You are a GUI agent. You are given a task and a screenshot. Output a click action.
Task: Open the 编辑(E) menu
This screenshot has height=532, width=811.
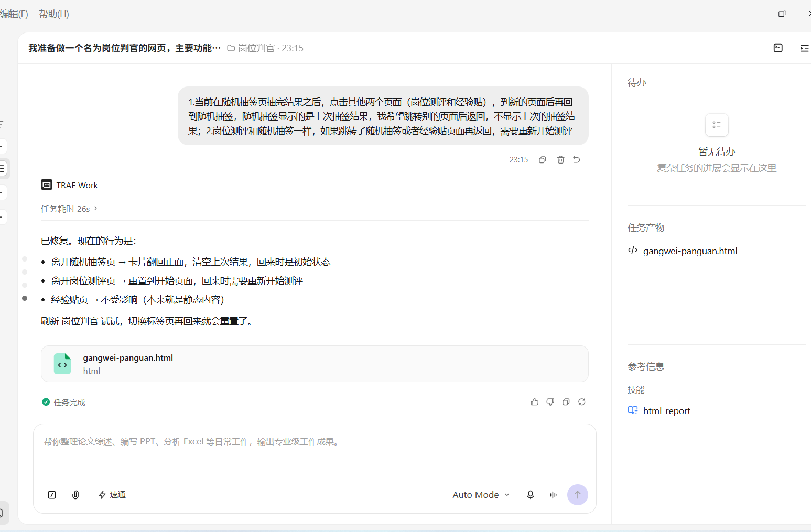(14, 14)
